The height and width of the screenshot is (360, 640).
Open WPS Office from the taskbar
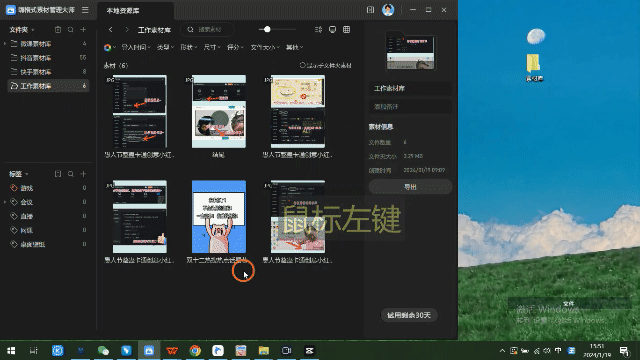(172, 351)
